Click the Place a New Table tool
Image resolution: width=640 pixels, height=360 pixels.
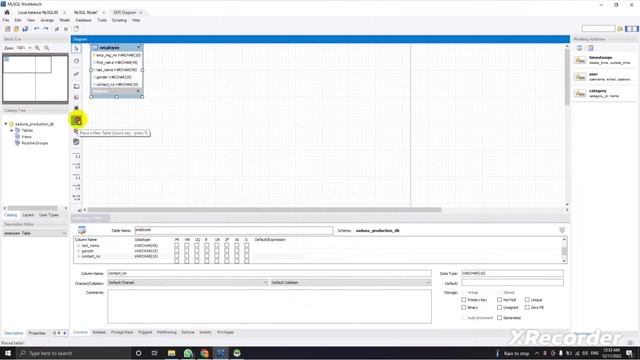[77, 120]
